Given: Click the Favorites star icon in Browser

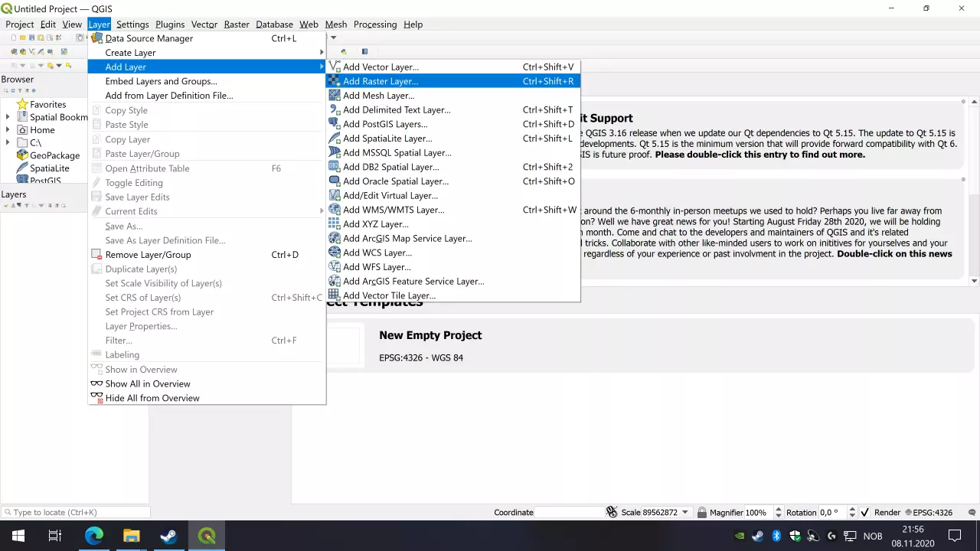Looking at the screenshot, I should [21, 104].
